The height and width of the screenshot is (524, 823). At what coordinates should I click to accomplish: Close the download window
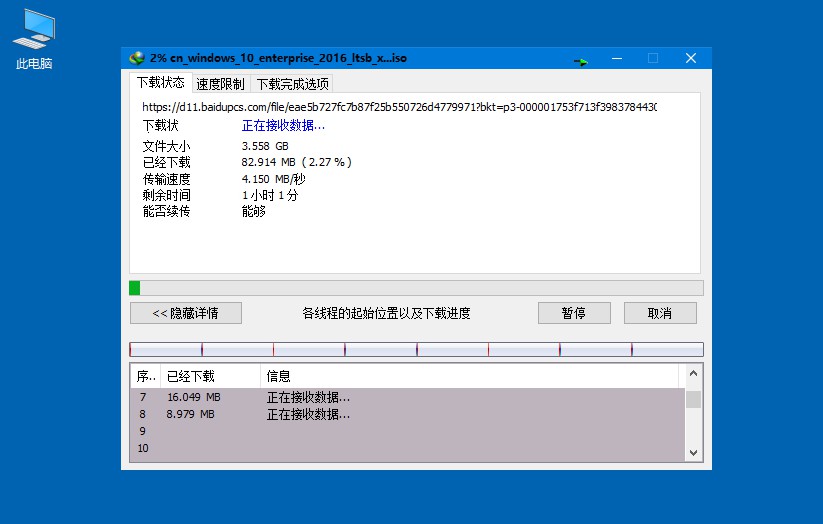tap(691, 58)
